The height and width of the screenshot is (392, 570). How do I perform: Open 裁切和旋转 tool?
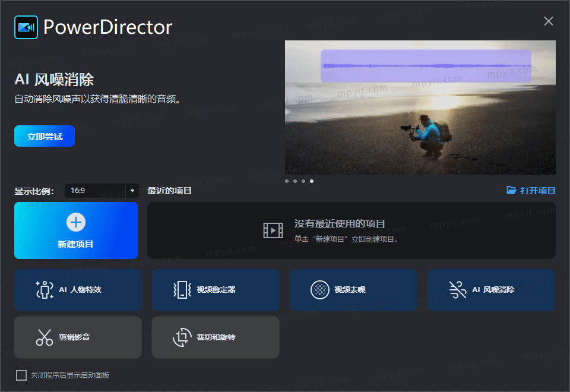[216, 337]
